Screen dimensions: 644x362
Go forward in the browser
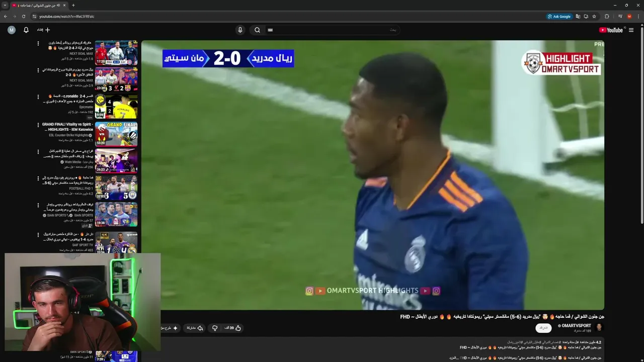tap(15, 16)
